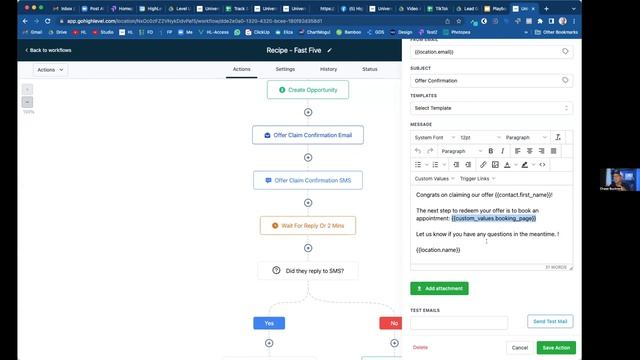Increase indent in message editor

(468, 164)
